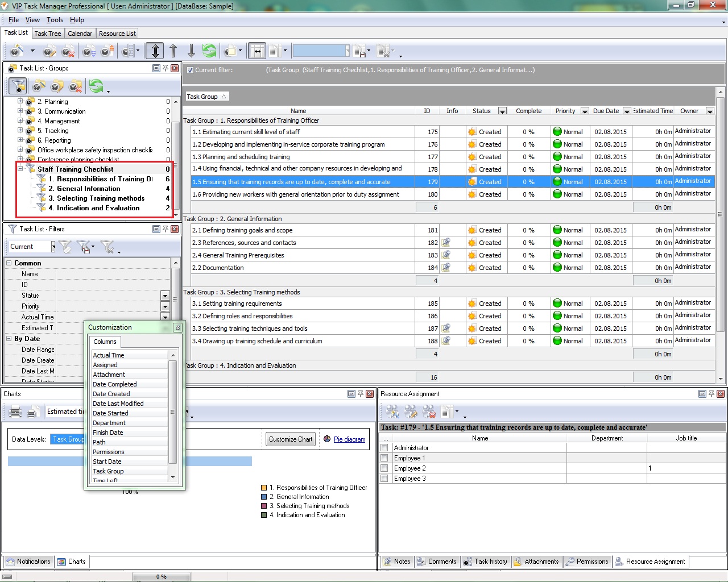Click the progress bar at the bottom status area

pos(162,576)
